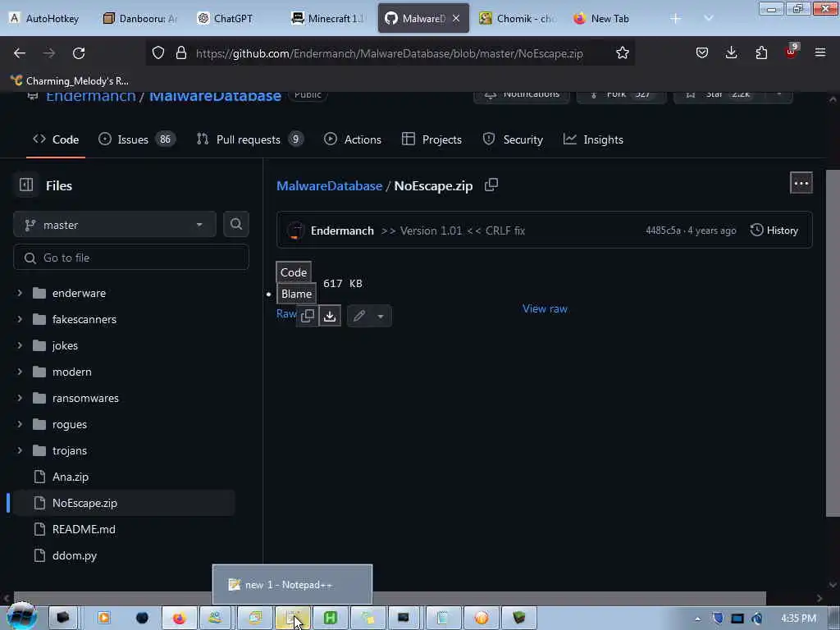Expand the ransomwares folder chevron

20,398
